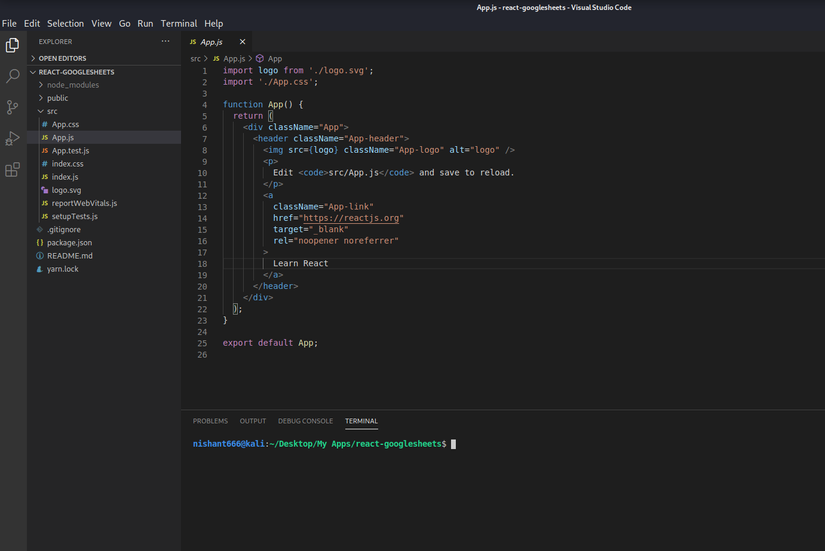Switch to the Problems panel tab
Image resolution: width=825 pixels, height=551 pixels.
pyautogui.click(x=210, y=421)
